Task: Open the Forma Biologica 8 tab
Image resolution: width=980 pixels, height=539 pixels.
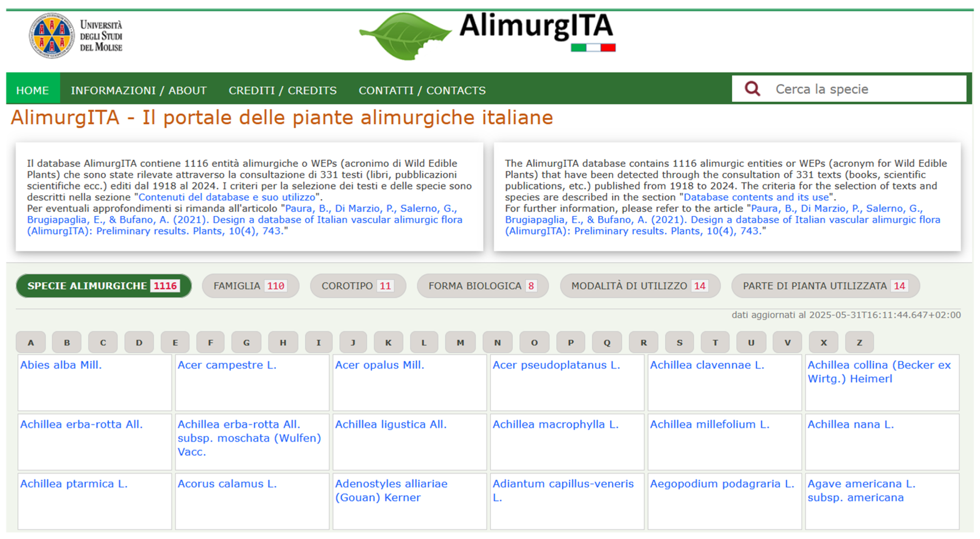Action: click(482, 286)
